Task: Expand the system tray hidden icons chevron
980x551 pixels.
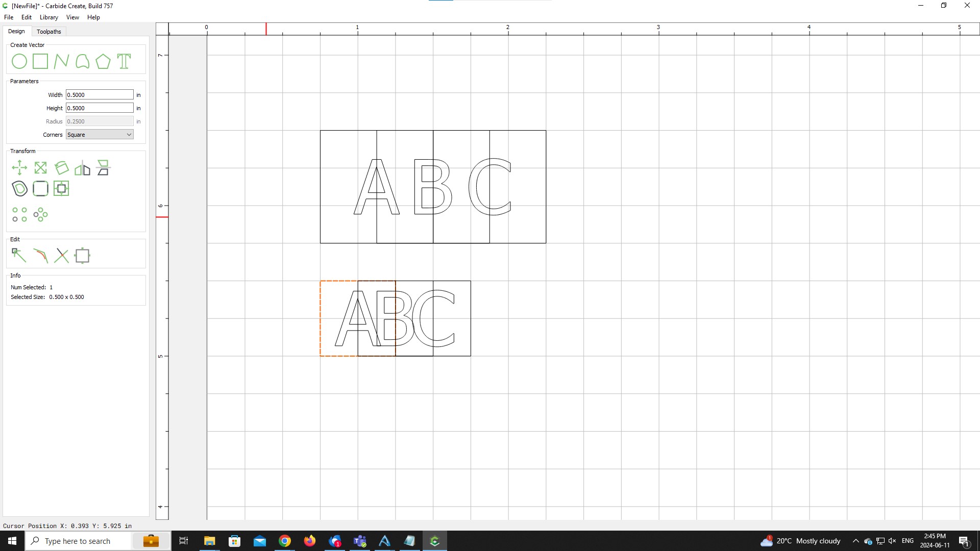Action: point(855,541)
